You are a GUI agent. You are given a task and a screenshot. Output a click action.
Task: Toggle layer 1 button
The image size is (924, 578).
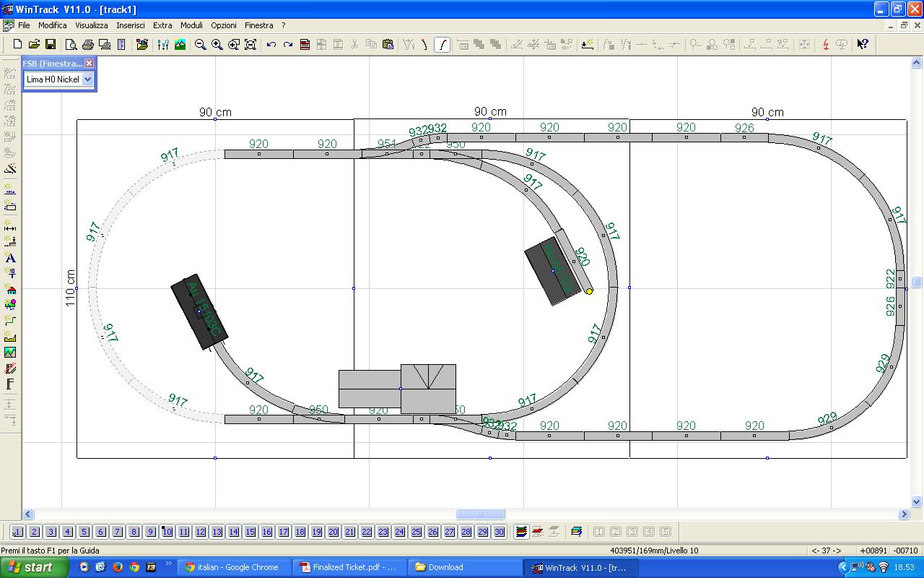(17, 532)
